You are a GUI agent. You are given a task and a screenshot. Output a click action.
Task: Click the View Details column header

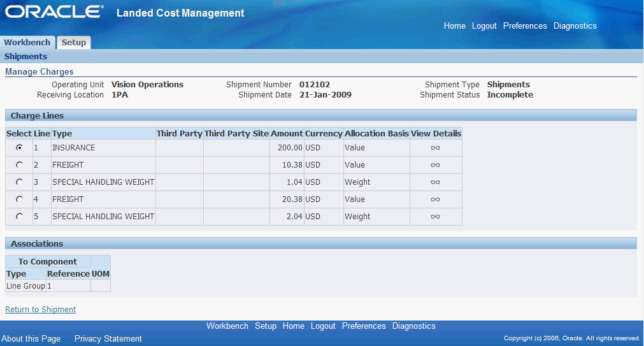tap(436, 134)
